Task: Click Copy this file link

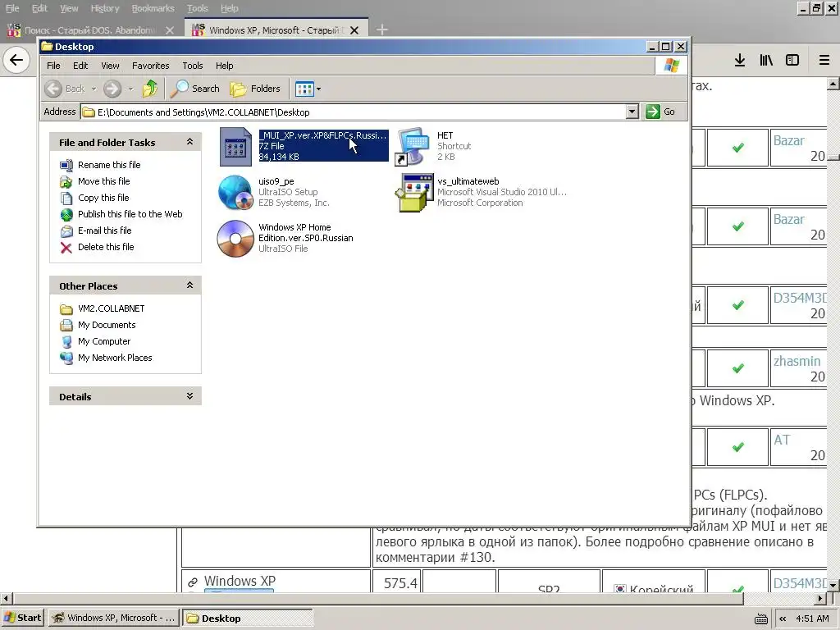Action: (x=103, y=198)
